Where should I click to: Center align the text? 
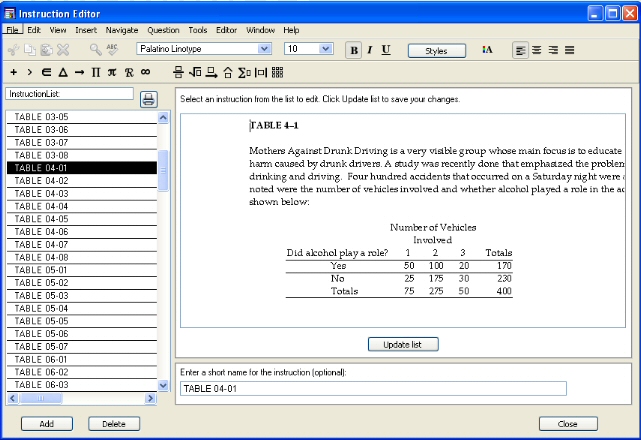tap(537, 50)
